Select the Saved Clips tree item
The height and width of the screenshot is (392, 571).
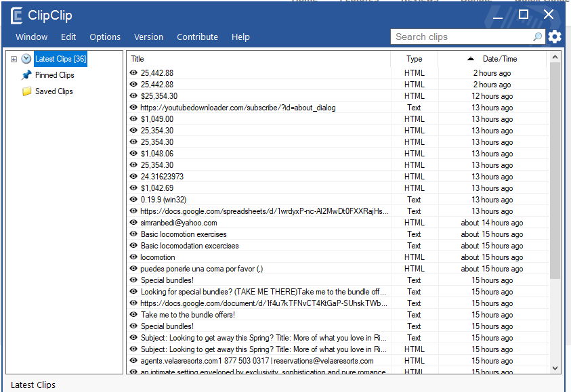[54, 91]
